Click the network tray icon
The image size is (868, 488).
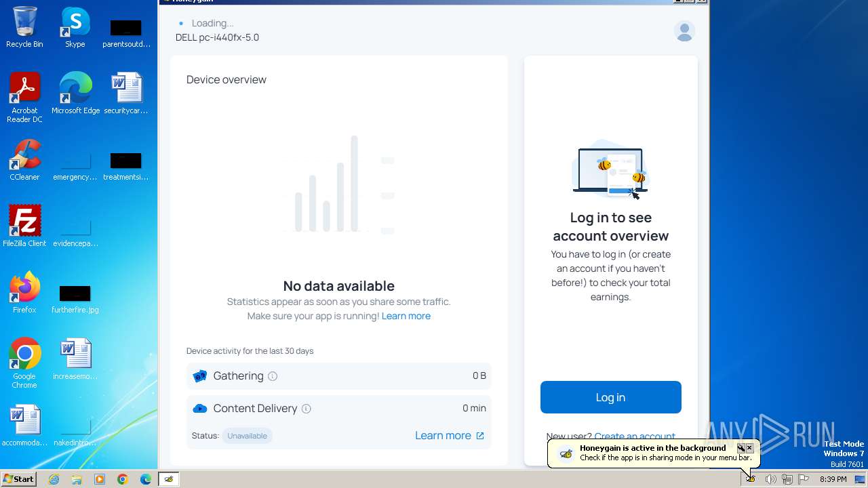[x=787, y=479]
